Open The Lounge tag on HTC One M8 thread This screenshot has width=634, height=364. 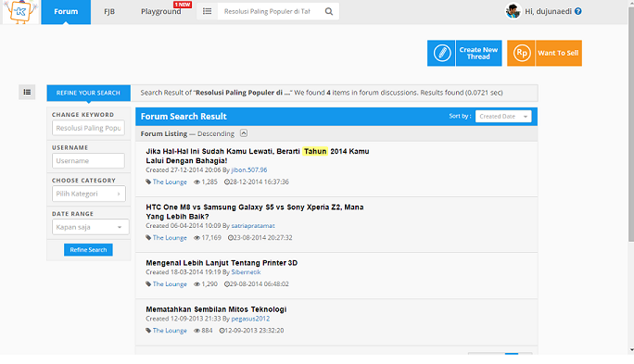point(170,237)
